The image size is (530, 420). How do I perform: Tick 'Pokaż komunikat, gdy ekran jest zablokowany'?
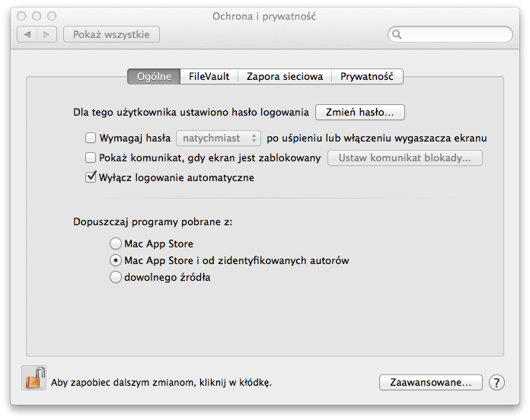(x=91, y=157)
